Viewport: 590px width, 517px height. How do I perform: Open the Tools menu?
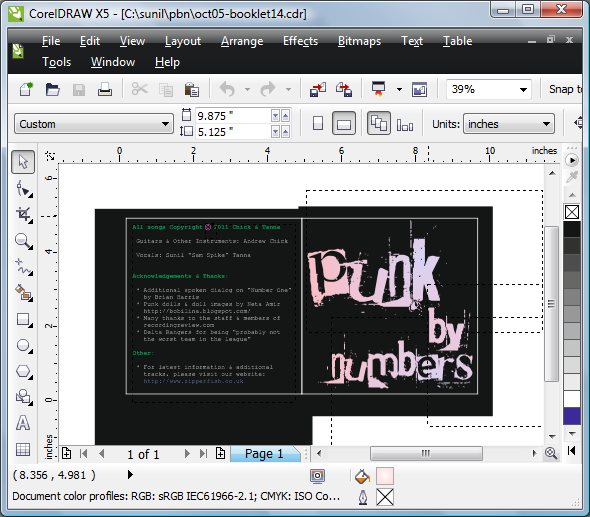coord(56,62)
